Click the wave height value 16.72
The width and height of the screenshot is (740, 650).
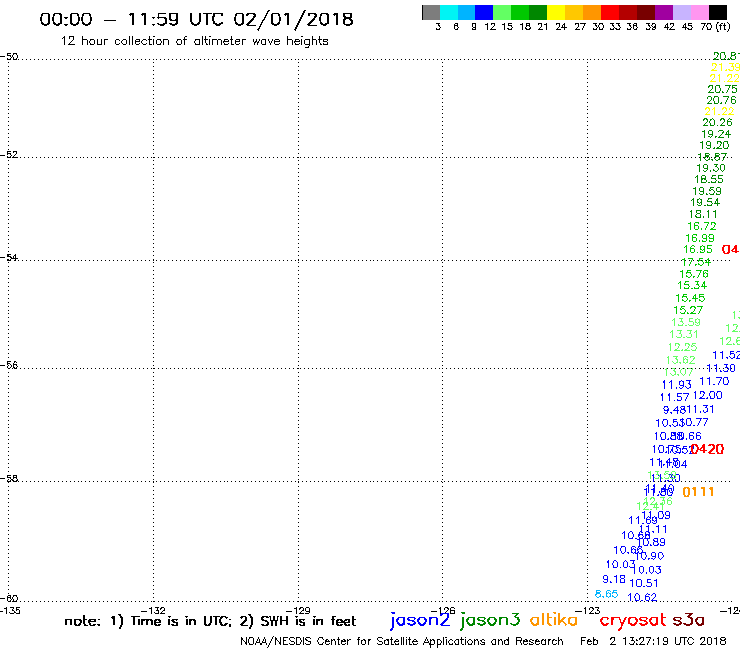coord(702,227)
